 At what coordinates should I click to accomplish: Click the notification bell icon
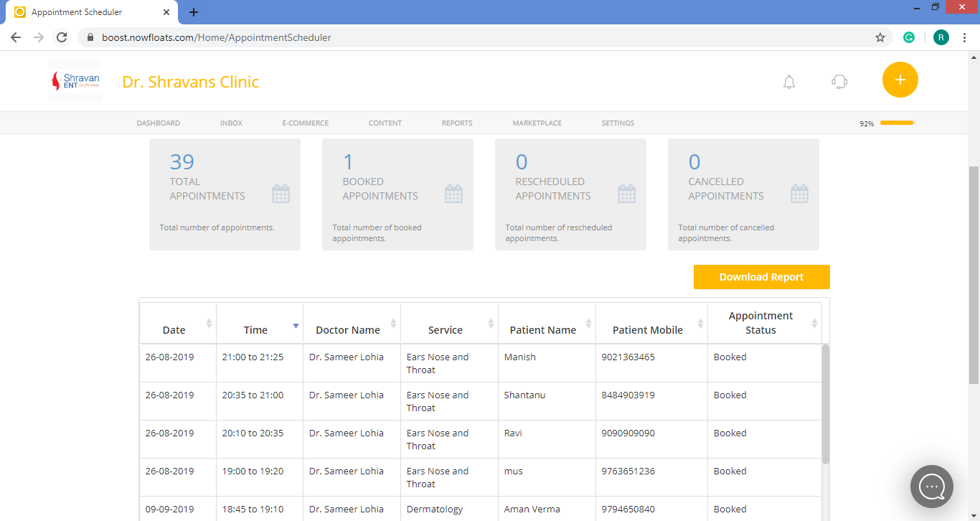click(x=789, y=82)
